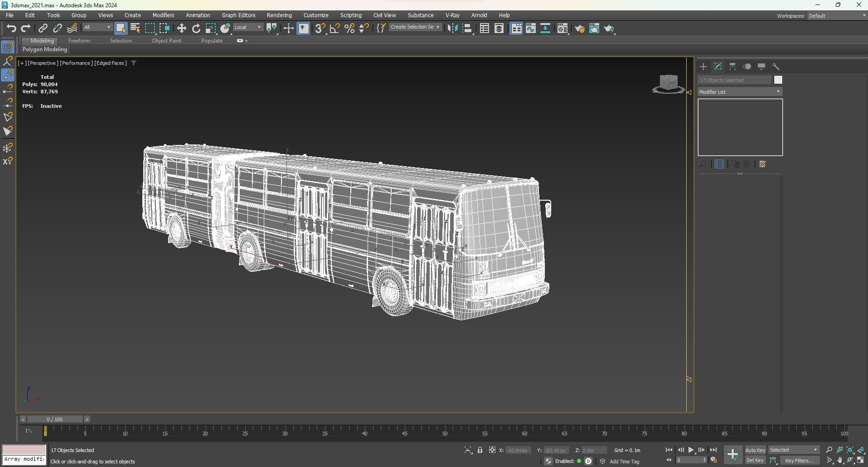Toggle Auto Key mode
This screenshot has width=868, height=467.
(755, 450)
